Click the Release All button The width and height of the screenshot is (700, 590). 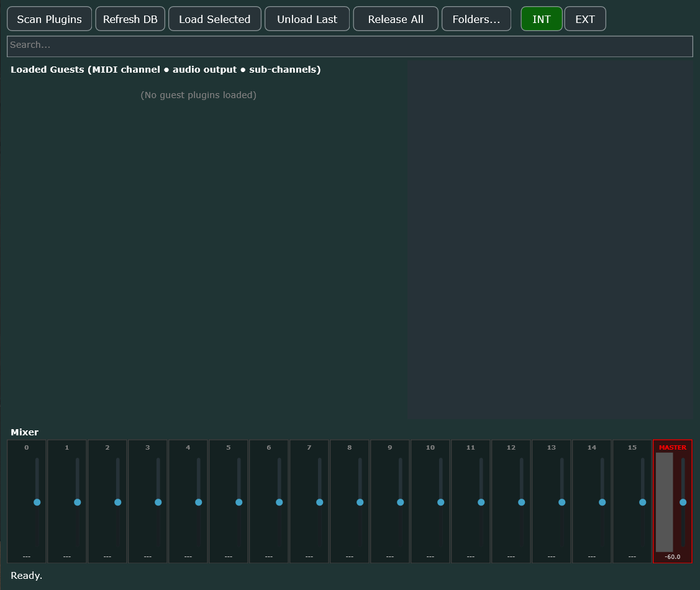coord(396,19)
